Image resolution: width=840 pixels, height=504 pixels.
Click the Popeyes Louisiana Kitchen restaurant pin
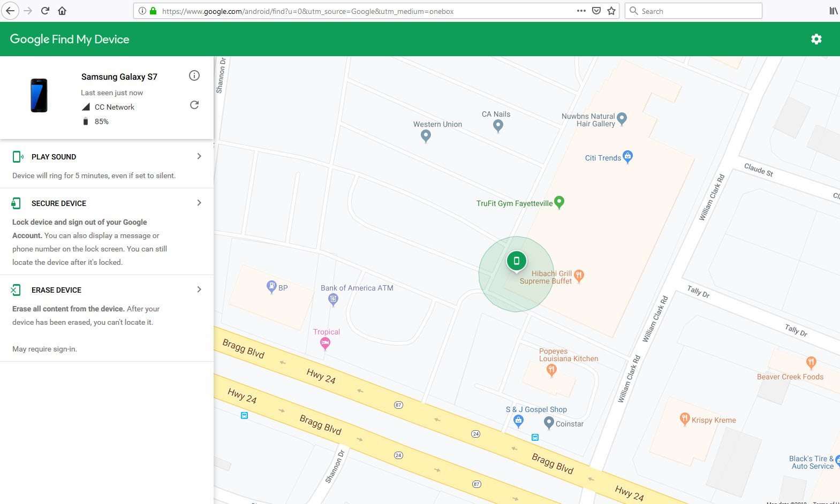[x=551, y=370]
